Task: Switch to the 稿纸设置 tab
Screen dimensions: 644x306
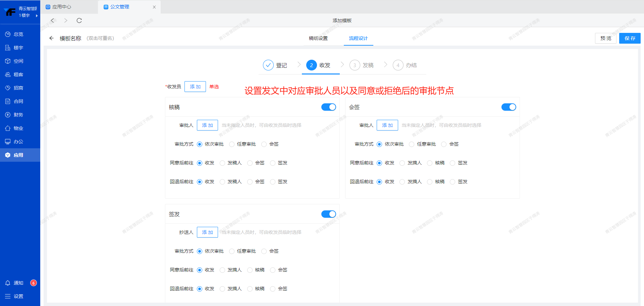Action: point(318,38)
